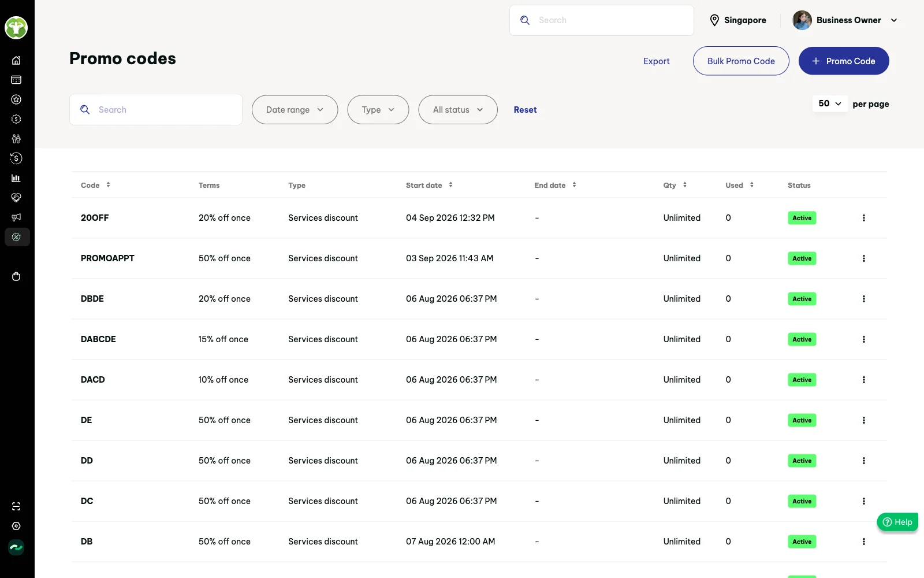Image resolution: width=924 pixels, height=578 pixels.
Task: Click the green wave logo at sidebar bottom
Action: coord(16,547)
